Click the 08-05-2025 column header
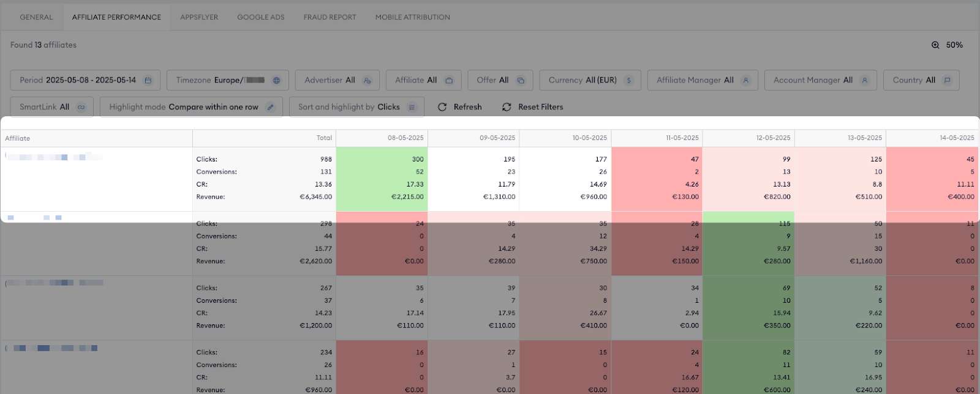Image resolution: width=980 pixels, height=394 pixels. point(405,138)
